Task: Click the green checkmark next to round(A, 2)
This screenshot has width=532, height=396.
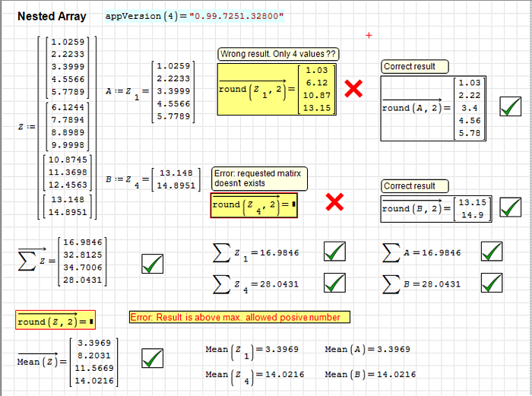Action: 510,107
